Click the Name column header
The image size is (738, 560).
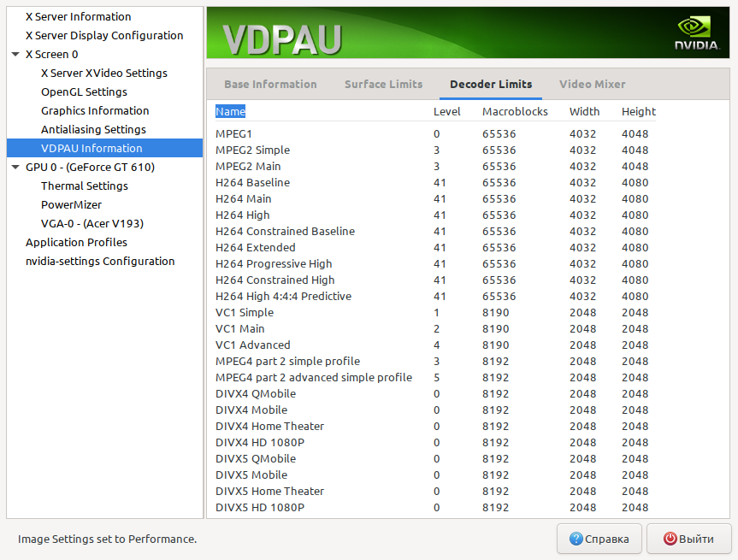click(x=231, y=111)
